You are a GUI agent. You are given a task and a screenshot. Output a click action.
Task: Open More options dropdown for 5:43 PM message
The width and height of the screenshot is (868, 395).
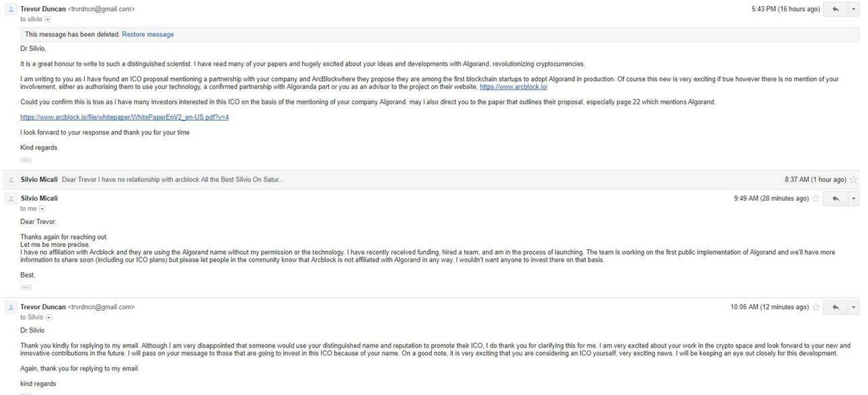[x=853, y=10]
